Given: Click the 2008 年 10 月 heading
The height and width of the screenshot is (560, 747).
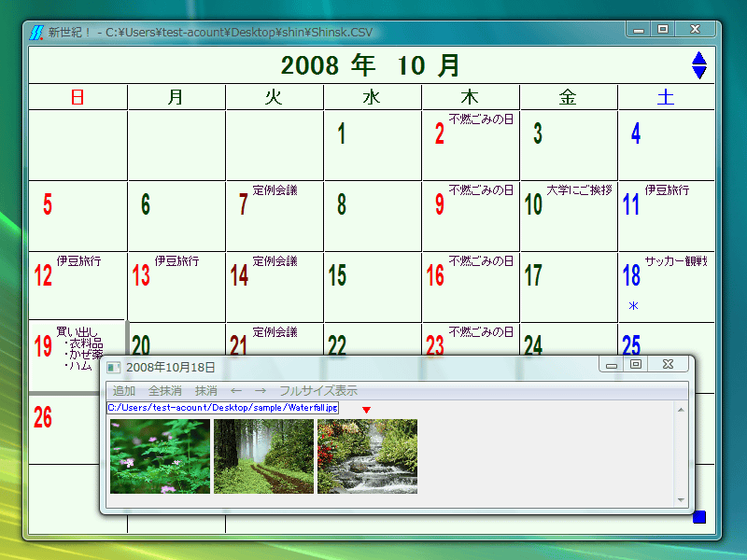Looking at the screenshot, I should click(370, 65).
